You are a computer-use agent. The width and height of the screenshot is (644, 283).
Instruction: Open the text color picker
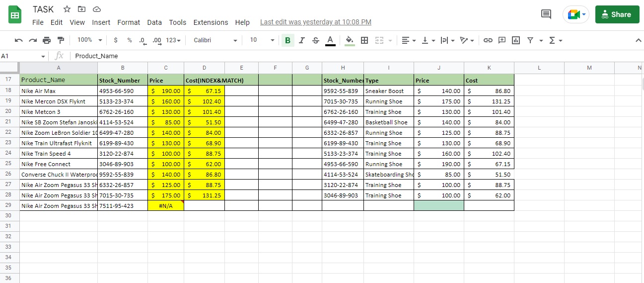330,40
